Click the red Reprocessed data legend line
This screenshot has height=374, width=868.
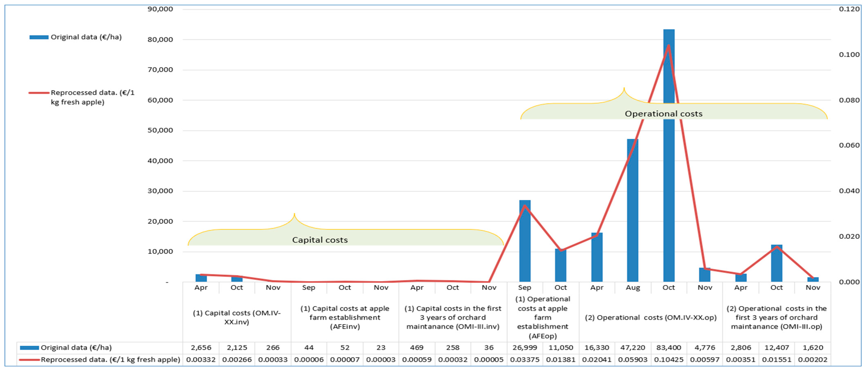coord(39,93)
